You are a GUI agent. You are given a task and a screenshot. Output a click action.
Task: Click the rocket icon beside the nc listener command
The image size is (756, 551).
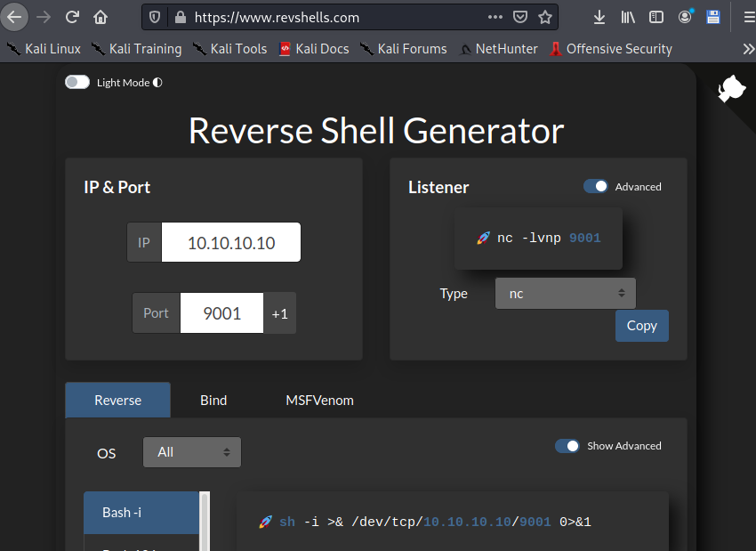click(x=484, y=238)
